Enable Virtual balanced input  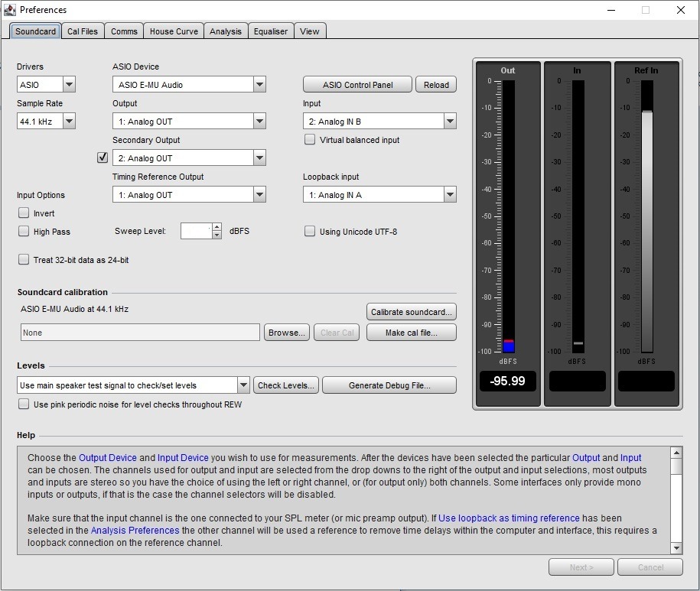pyautogui.click(x=309, y=140)
